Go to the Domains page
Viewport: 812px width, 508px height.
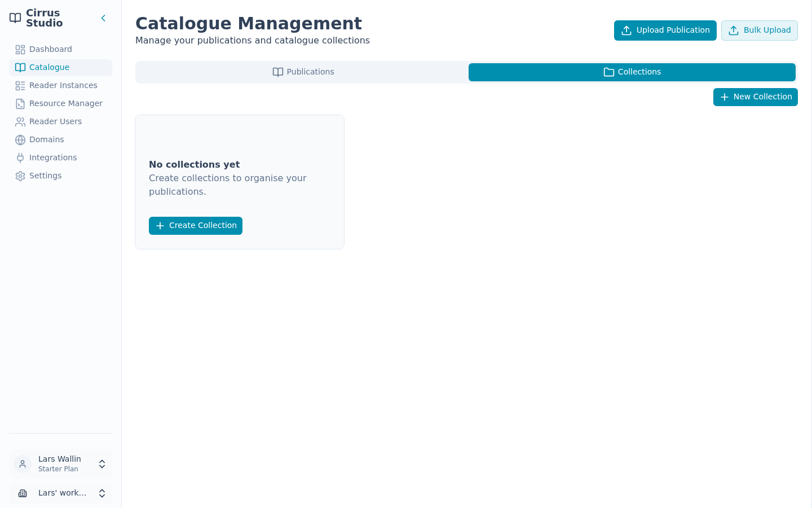60,140
